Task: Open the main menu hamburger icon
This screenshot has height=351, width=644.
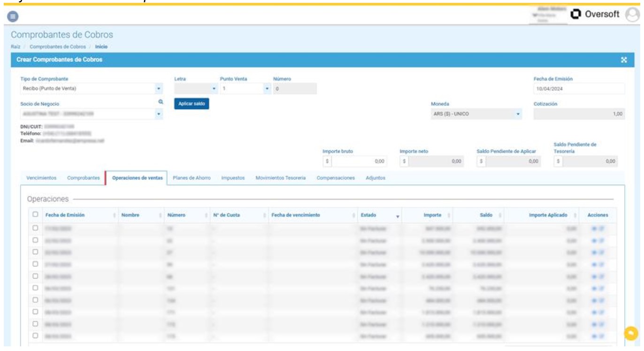Action: [x=13, y=16]
